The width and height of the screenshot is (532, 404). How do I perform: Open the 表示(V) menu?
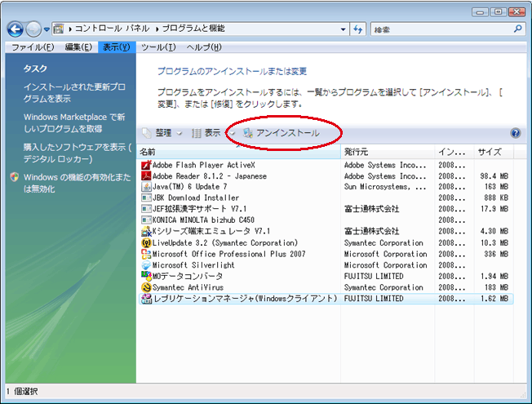click(x=117, y=47)
